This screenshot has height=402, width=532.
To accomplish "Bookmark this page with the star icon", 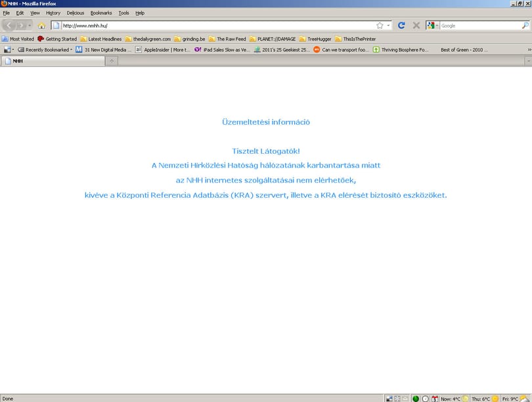I will tap(380, 26).
